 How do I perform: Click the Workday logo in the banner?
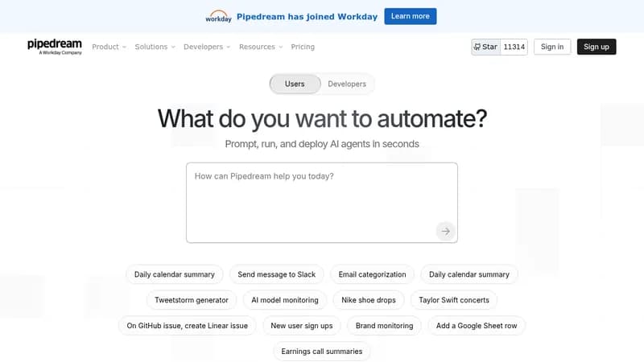coord(218,16)
